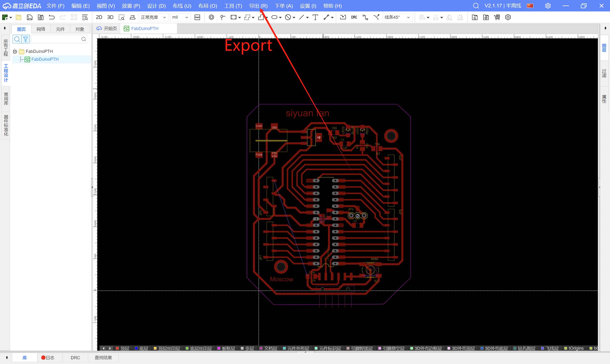Open project folder icon in toolbar

(18, 17)
